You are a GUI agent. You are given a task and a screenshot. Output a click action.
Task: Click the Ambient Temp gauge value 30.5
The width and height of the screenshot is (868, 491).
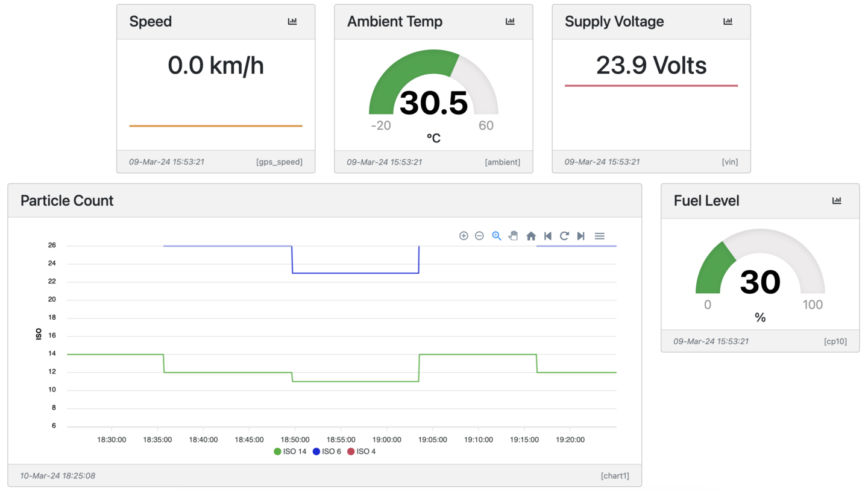click(433, 103)
